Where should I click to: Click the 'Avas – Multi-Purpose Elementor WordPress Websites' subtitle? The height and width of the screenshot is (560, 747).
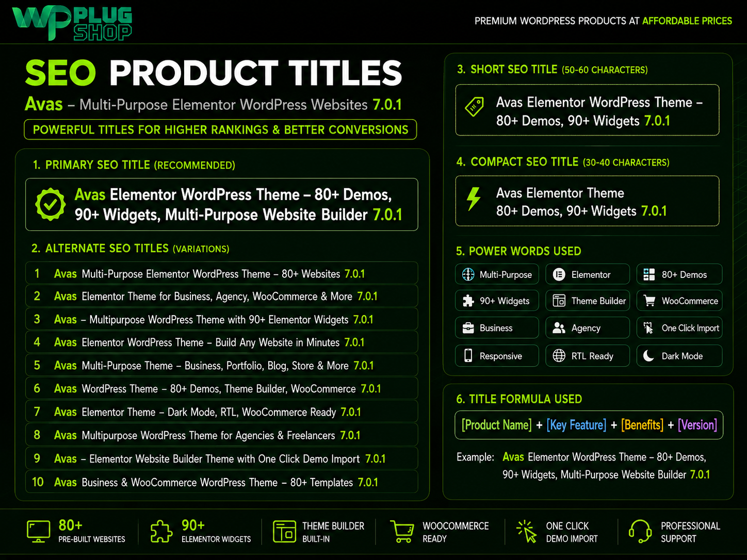coord(213,104)
